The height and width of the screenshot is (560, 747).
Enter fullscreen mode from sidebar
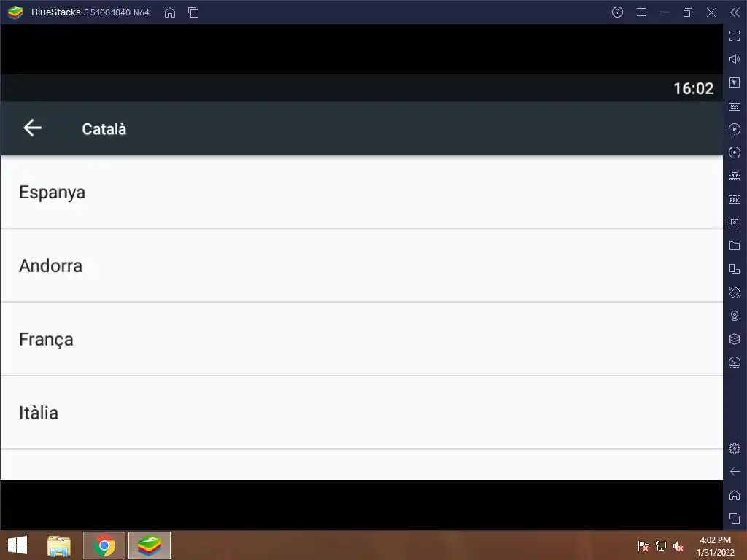click(735, 36)
